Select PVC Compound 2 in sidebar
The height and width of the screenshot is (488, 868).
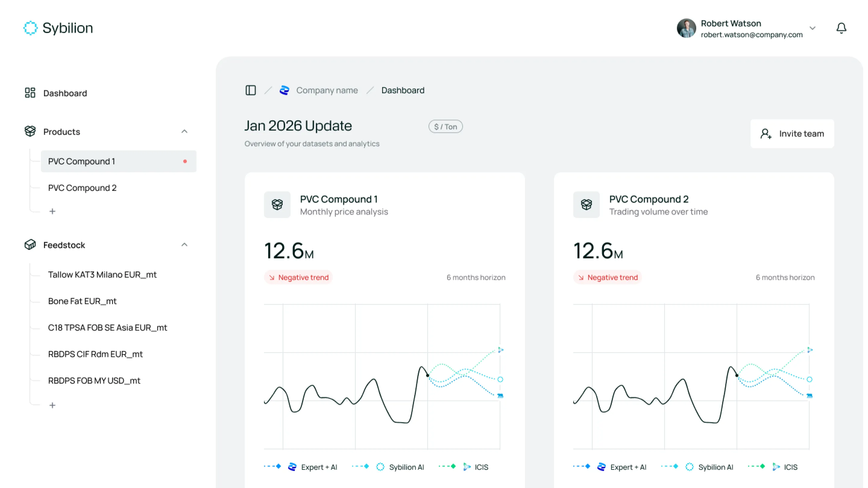click(x=82, y=188)
